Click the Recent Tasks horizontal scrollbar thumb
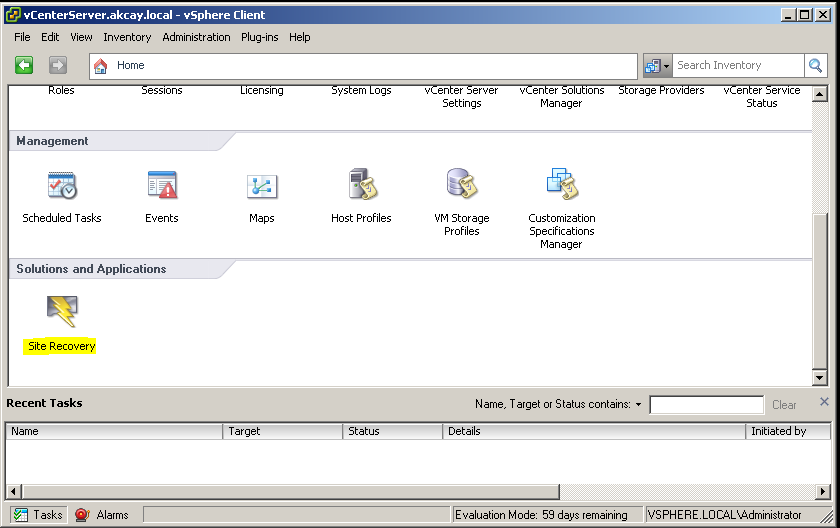 [x=290, y=491]
